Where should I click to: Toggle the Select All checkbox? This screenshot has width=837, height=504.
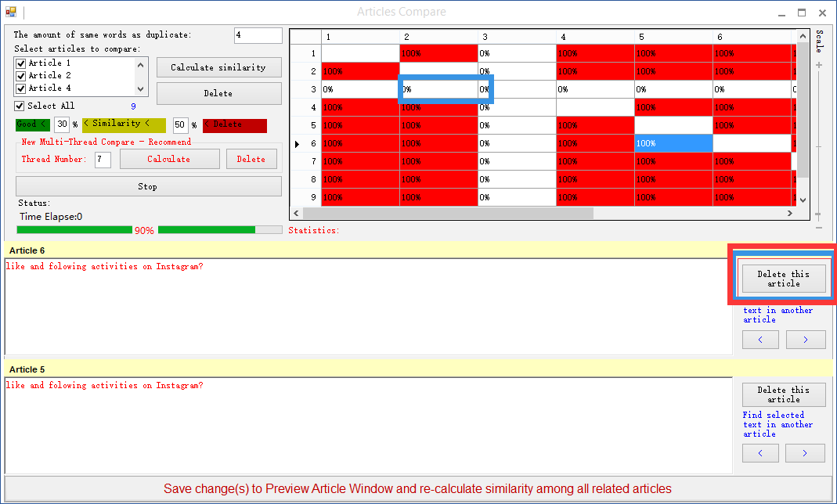click(20, 106)
